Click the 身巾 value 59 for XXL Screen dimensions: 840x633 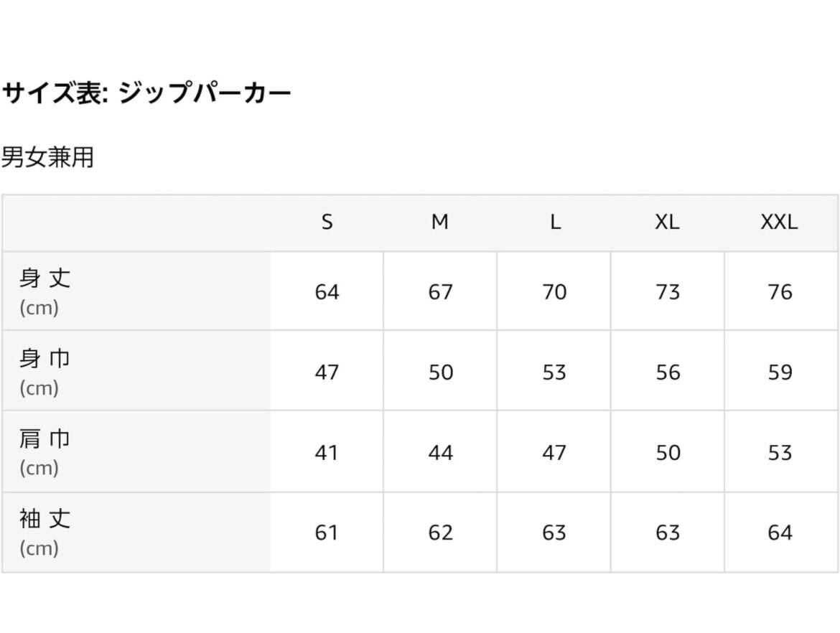coord(780,372)
